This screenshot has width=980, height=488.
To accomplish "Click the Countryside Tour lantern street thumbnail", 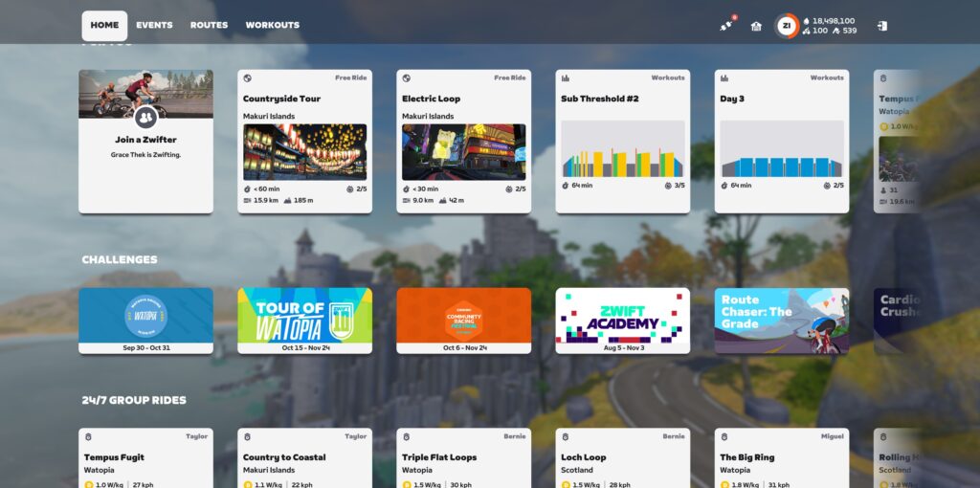I will tap(305, 152).
